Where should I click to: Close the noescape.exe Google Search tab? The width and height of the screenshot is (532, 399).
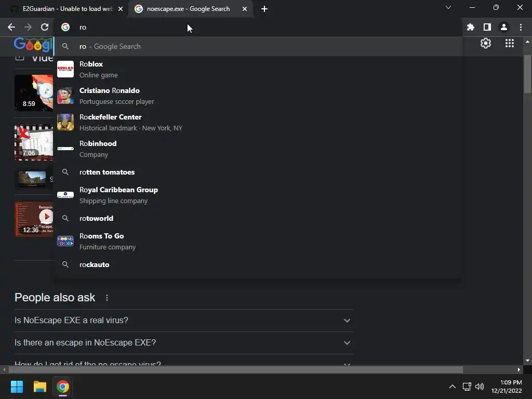tap(245, 9)
